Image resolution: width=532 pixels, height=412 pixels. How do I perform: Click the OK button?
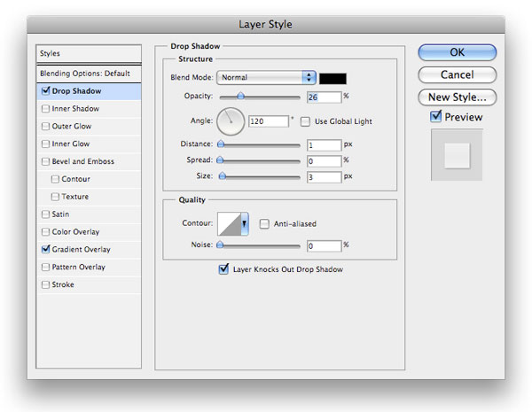pos(457,52)
